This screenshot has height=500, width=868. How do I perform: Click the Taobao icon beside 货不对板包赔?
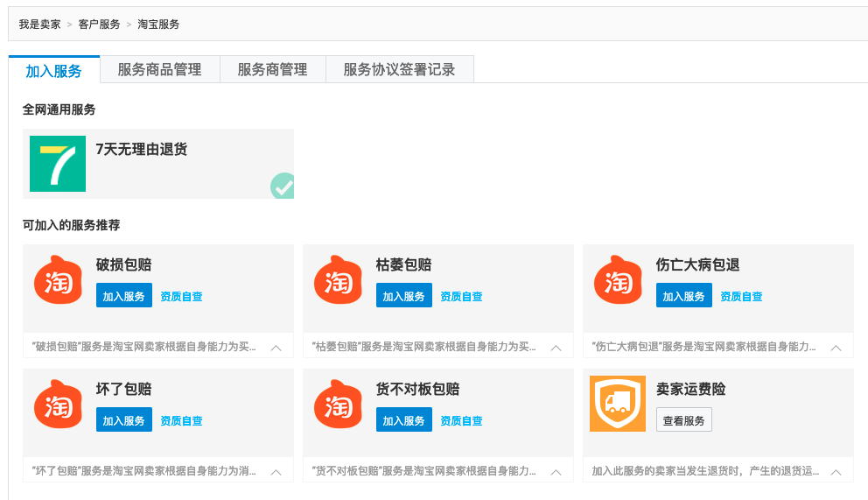339,405
